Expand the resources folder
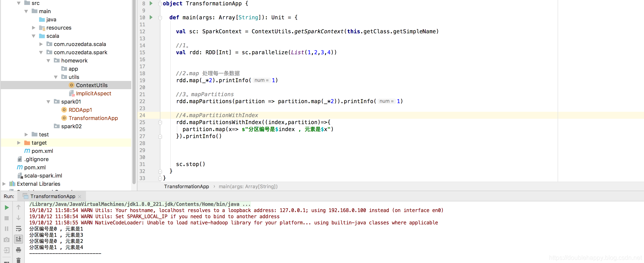The image size is (644, 263). pyautogui.click(x=34, y=28)
